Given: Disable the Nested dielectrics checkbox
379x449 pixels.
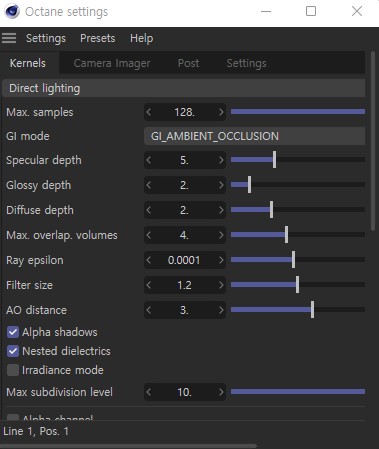Looking at the screenshot, I should coord(13,351).
